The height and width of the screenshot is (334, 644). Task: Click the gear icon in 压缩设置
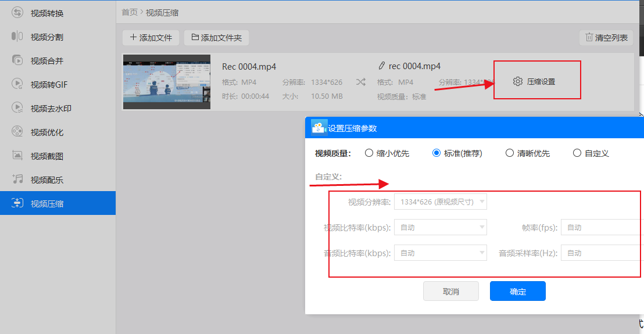518,81
